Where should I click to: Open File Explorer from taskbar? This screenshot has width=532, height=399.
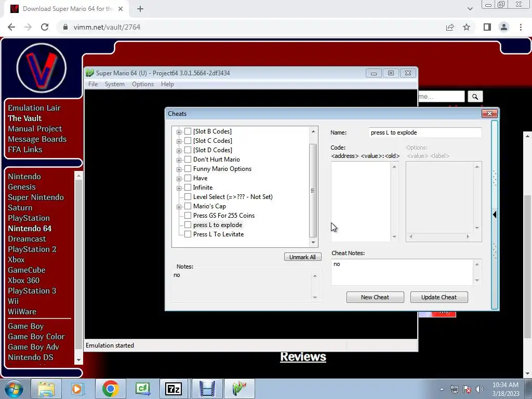(x=46, y=389)
